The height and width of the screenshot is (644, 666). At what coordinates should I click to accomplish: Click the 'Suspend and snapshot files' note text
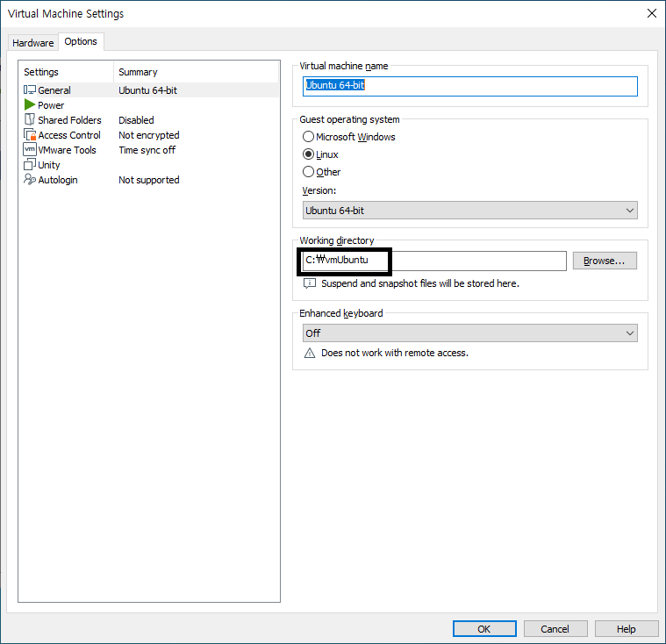point(420,283)
